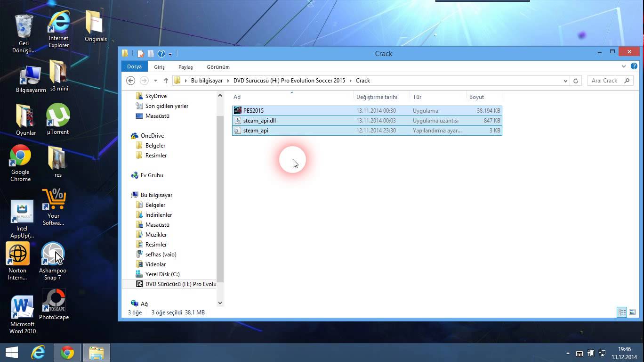Open the Properties icon in the title bar toolbar

point(140,54)
